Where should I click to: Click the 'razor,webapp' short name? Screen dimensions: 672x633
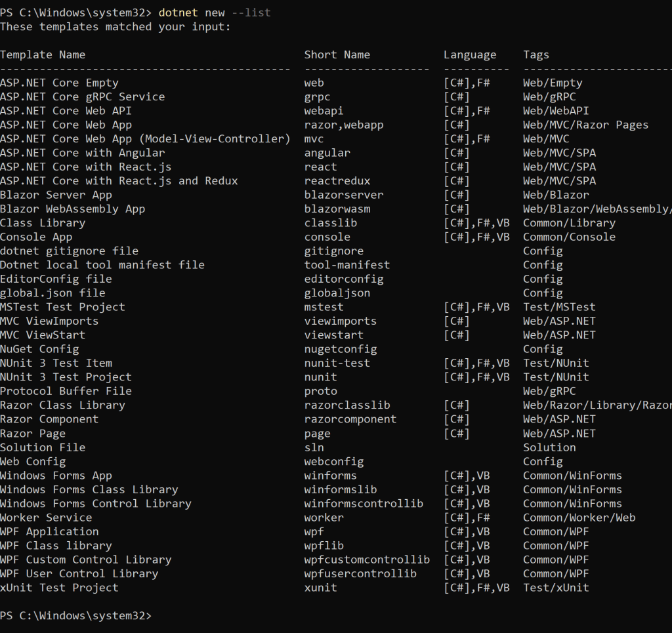pyautogui.click(x=344, y=125)
